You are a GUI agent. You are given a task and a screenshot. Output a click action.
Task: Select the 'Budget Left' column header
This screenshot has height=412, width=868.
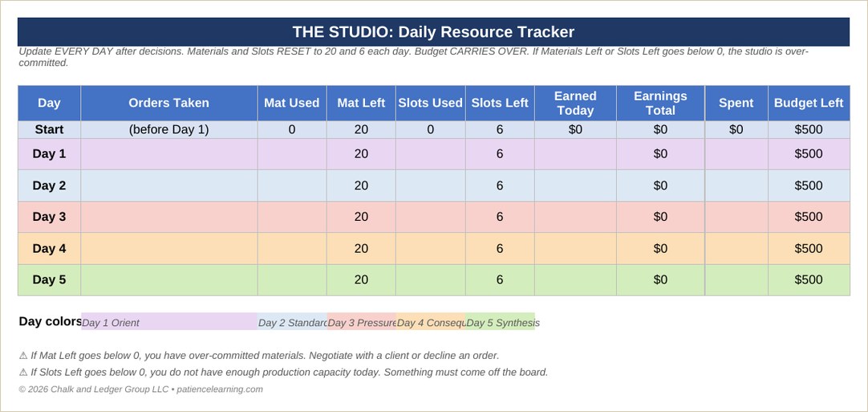tap(809, 103)
